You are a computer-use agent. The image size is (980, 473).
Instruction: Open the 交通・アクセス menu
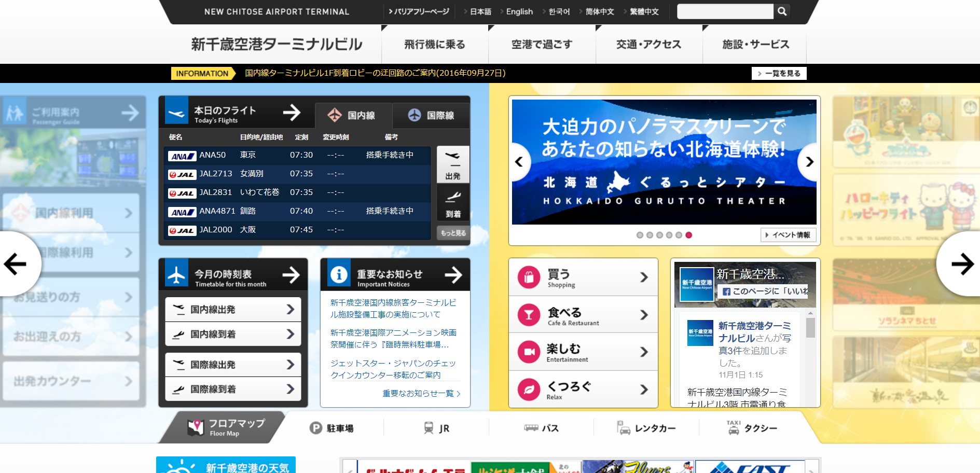(x=648, y=45)
